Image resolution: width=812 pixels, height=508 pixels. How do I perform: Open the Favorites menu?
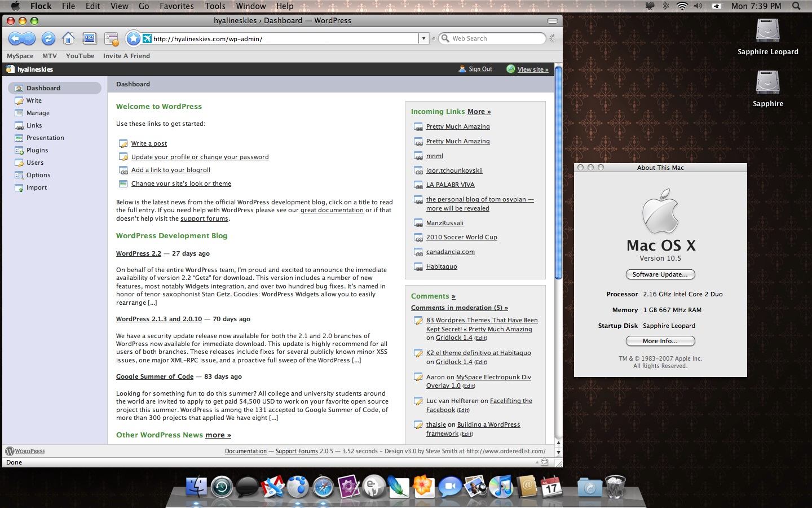(x=176, y=6)
